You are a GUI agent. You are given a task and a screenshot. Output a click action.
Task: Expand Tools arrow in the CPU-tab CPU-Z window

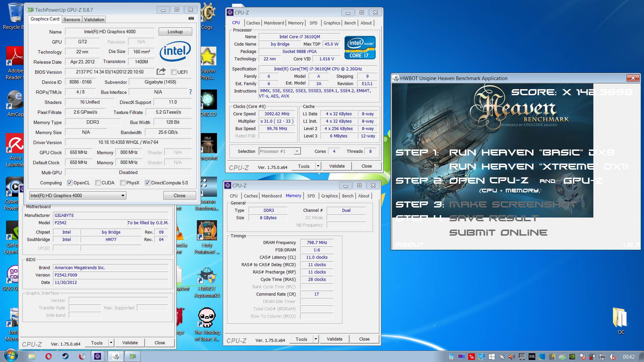tap(318, 166)
